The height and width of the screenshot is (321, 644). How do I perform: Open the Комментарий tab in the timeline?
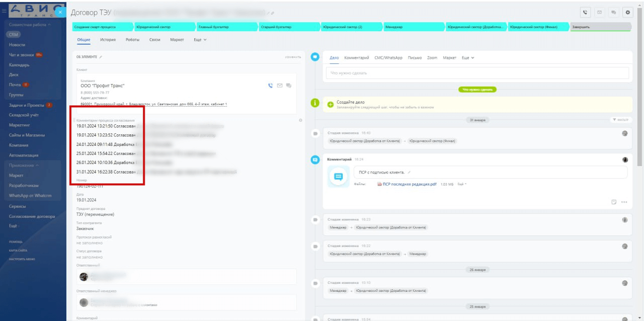pos(356,58)
